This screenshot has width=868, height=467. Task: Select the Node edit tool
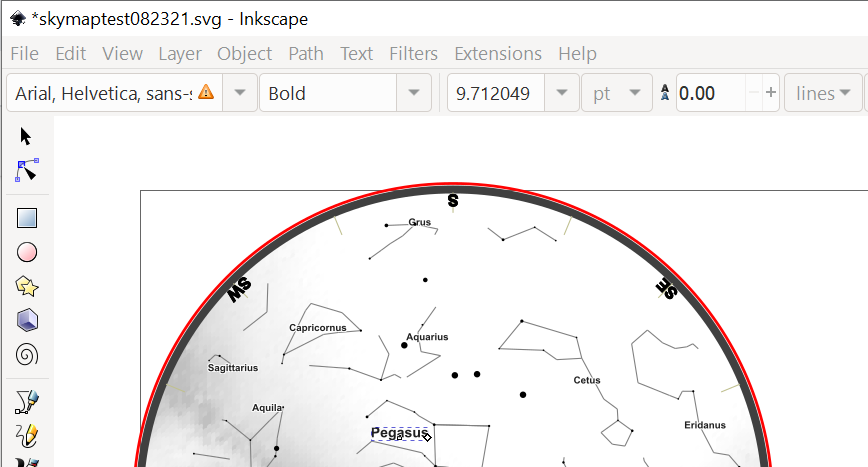(27, 170)
